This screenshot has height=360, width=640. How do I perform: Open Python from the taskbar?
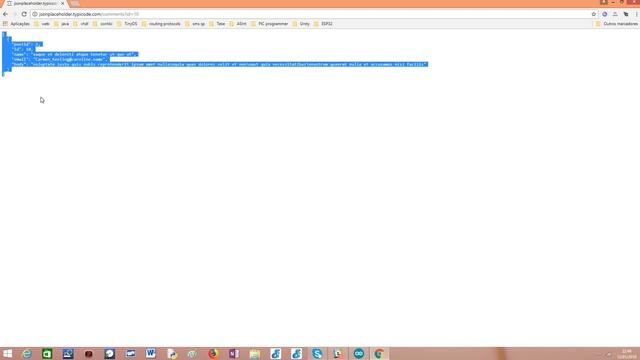point(172,353)
